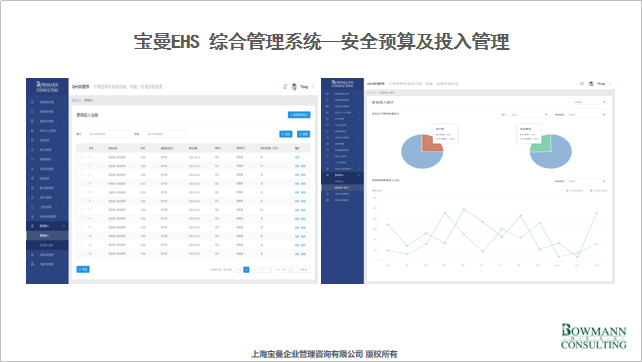Check the checkbox for table row 1
The height and width of the screenshot is (362, 642).
click(x=82, y=157)
